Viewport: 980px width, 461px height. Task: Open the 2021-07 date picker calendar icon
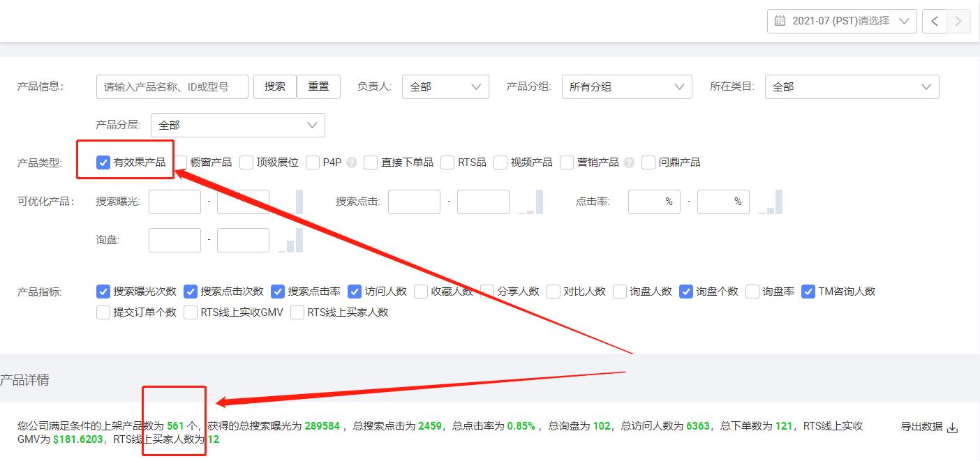point(780,21)
